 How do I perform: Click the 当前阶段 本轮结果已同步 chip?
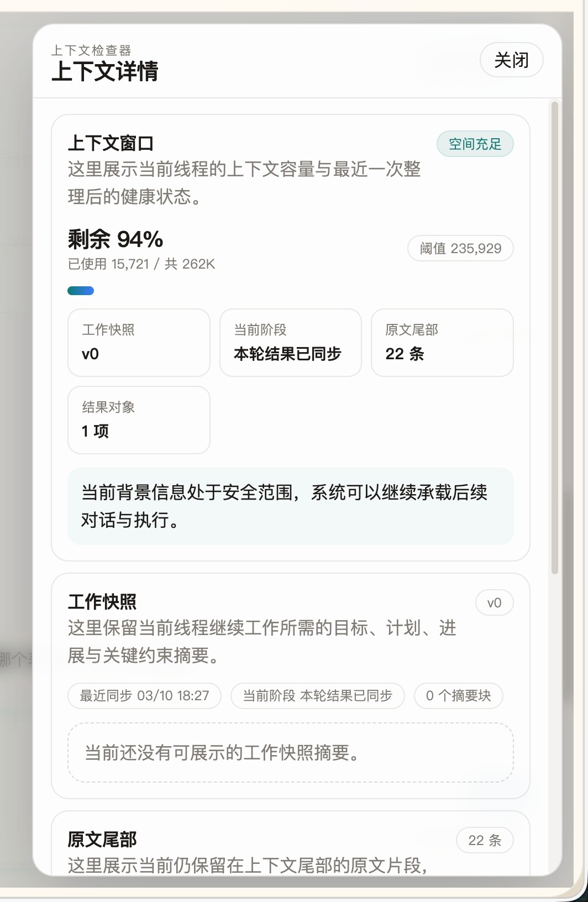(x=317, y=696)
